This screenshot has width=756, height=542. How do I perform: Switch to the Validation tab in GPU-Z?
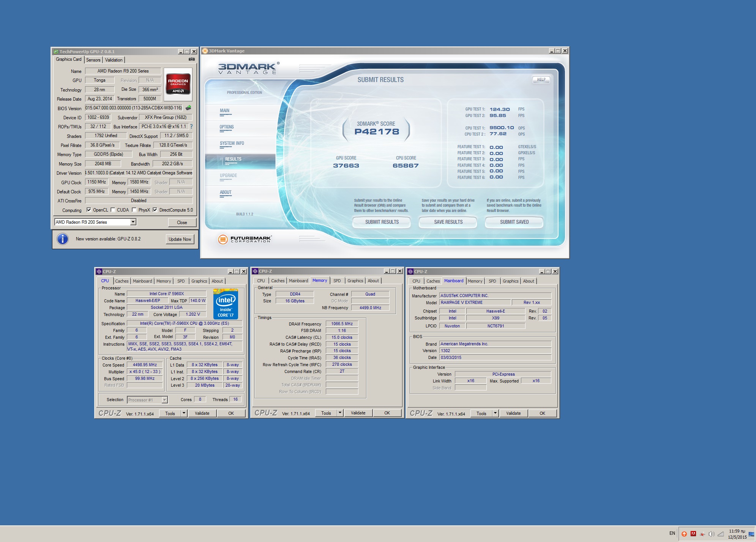[114, 60]
